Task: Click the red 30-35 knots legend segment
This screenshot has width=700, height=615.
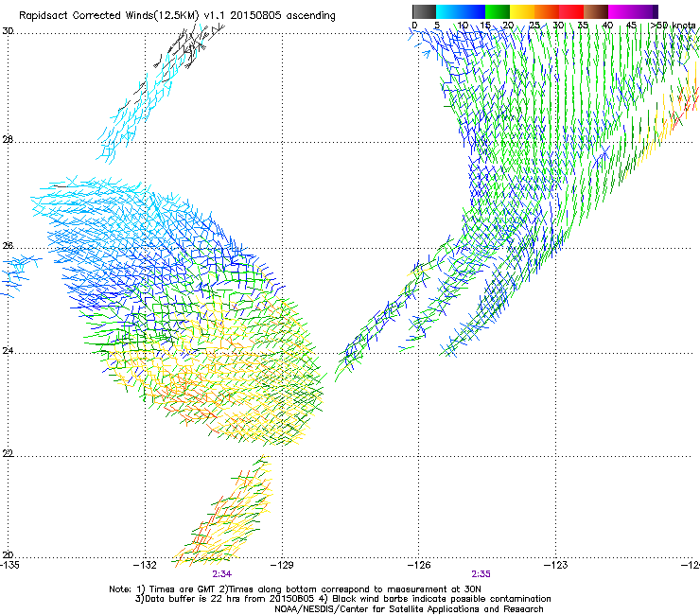Action: tap(571, 11)
